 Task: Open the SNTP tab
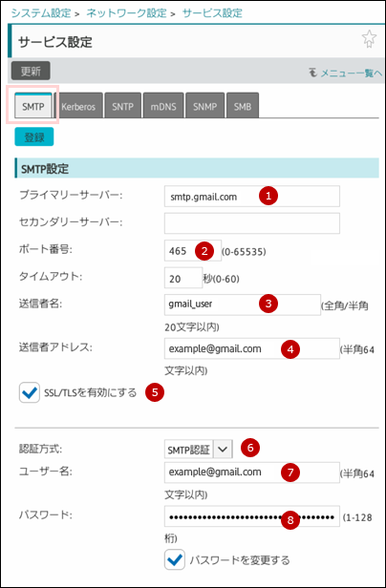point(123,106)
